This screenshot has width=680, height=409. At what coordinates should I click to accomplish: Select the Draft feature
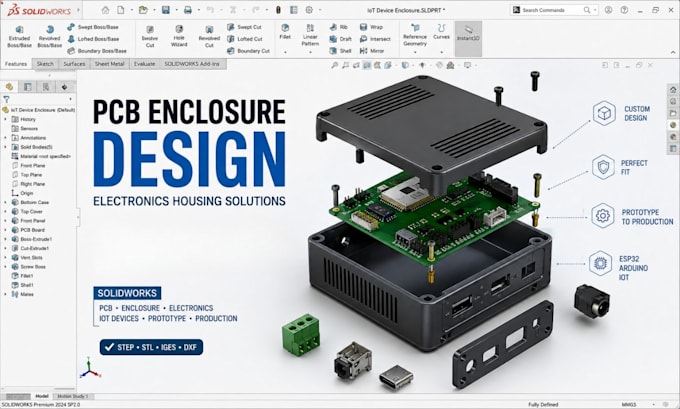pyautogui.click(x=340, y=39)
